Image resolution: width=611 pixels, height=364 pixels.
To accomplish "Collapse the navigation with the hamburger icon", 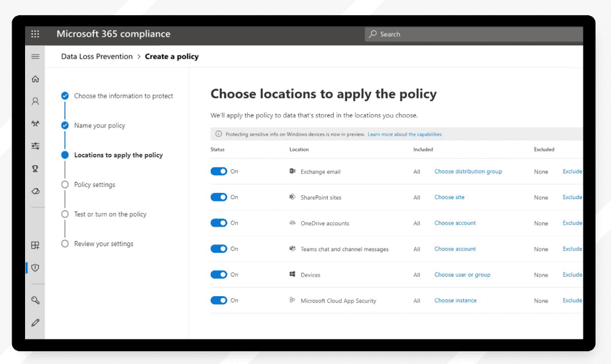I will click(35, 56).
